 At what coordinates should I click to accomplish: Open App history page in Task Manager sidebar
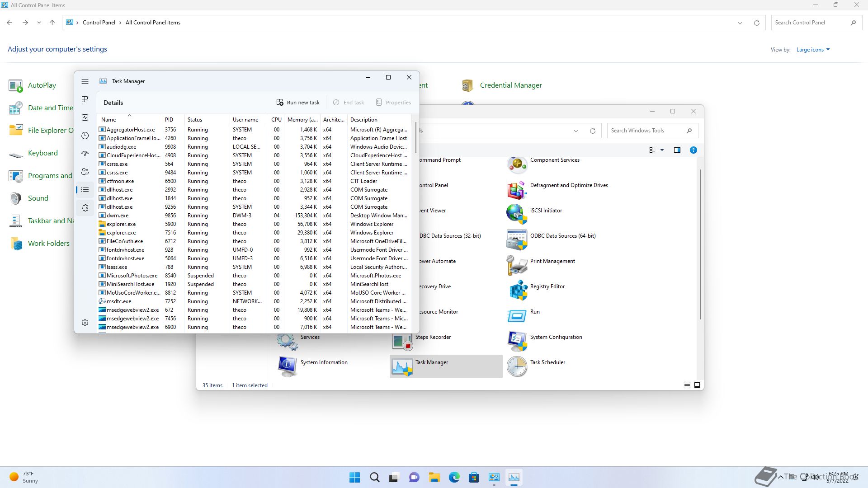(85, 136)
